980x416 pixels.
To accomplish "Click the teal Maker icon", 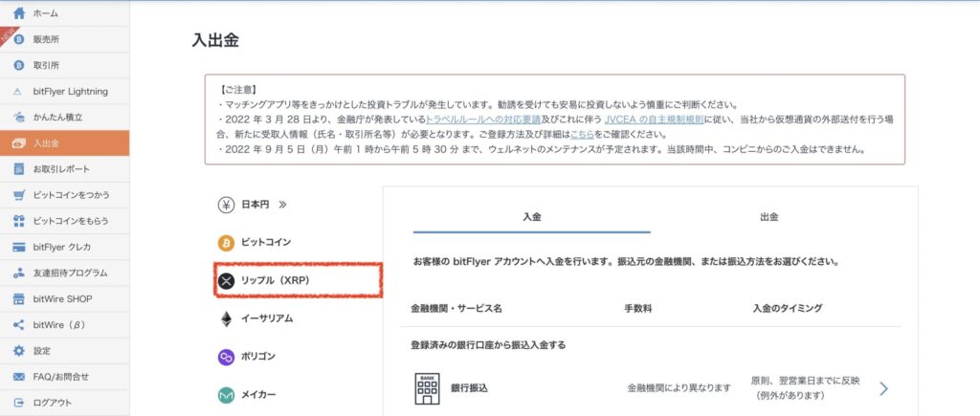I will [226, 395].
